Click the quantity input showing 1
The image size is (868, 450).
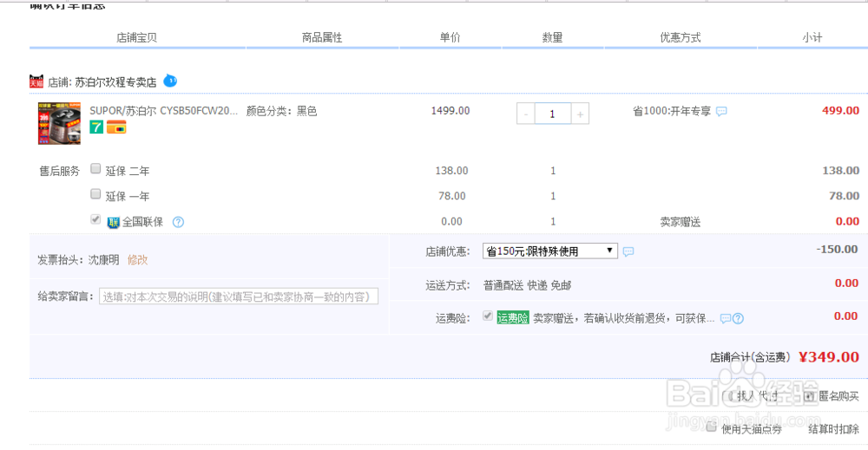[x=552, y=114]
